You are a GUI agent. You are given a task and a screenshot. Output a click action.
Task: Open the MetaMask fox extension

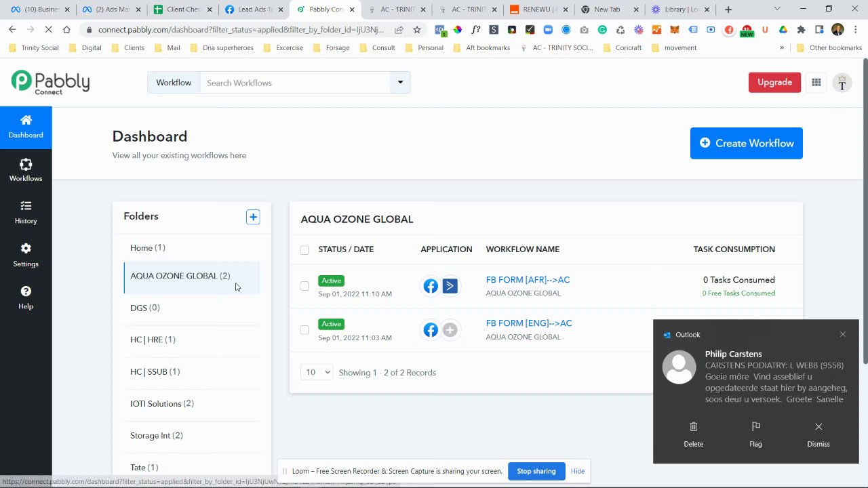675,30
